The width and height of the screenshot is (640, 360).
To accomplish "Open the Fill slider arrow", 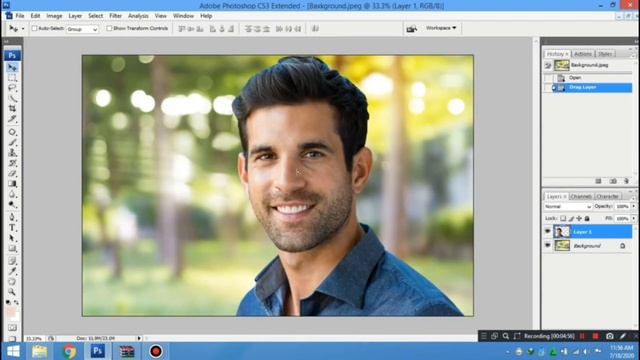I will point(633,219).
